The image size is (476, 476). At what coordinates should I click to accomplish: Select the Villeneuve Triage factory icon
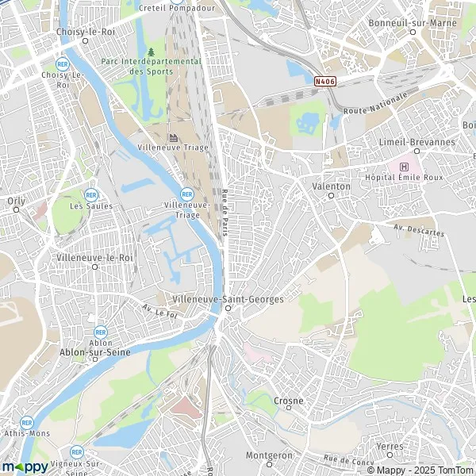coord(173,138)
